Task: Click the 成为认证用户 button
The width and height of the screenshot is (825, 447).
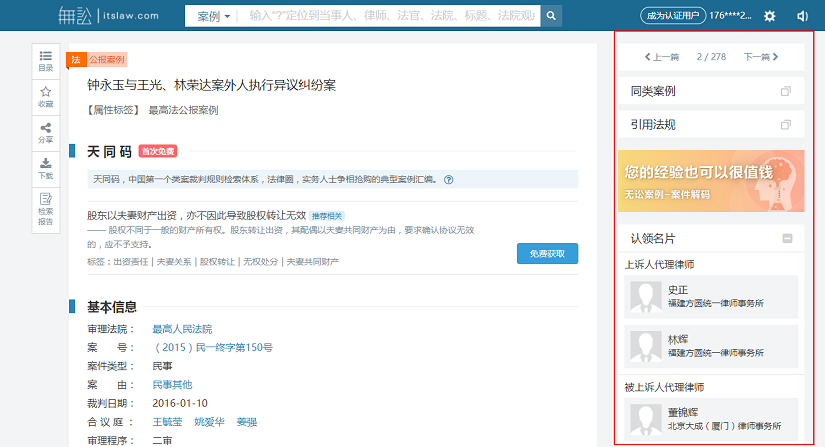Action: coord(672,16)
